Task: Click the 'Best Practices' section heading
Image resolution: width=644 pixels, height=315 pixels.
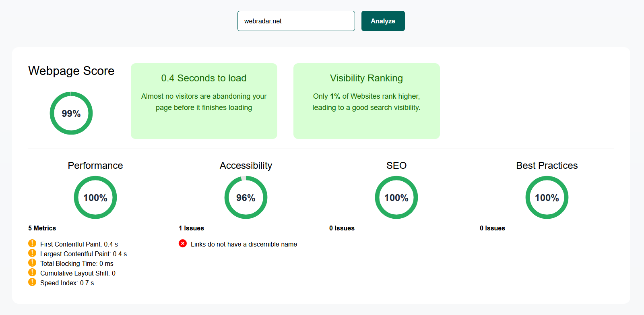Action: pyautogui.click(x=547, y=166)
